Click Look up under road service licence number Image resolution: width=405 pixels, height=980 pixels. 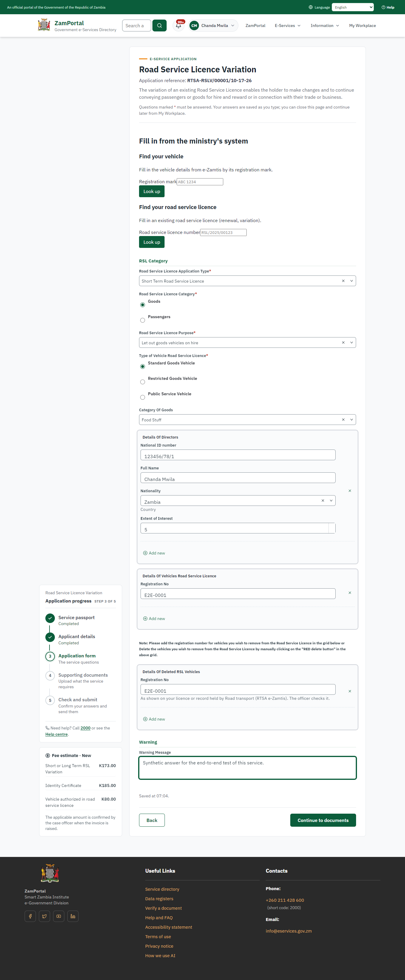[152, 242]
